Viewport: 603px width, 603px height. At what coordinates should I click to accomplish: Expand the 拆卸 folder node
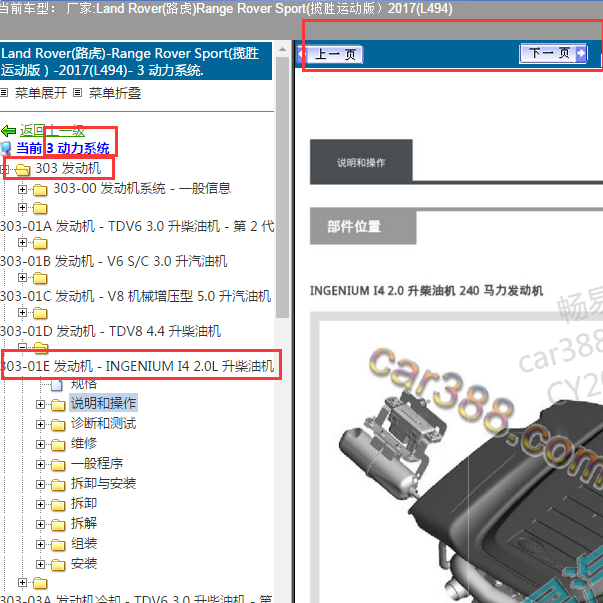(40, 504)
